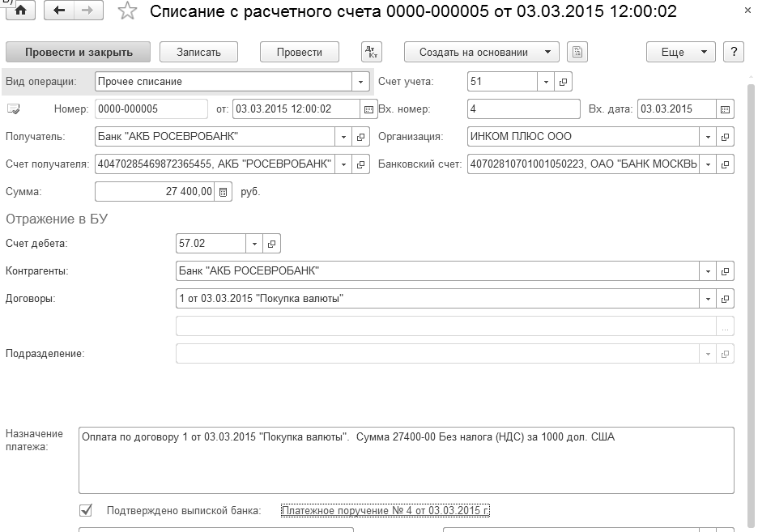
Task: Open calendar for Вх. дата field
Action: (x=725, y=109)
